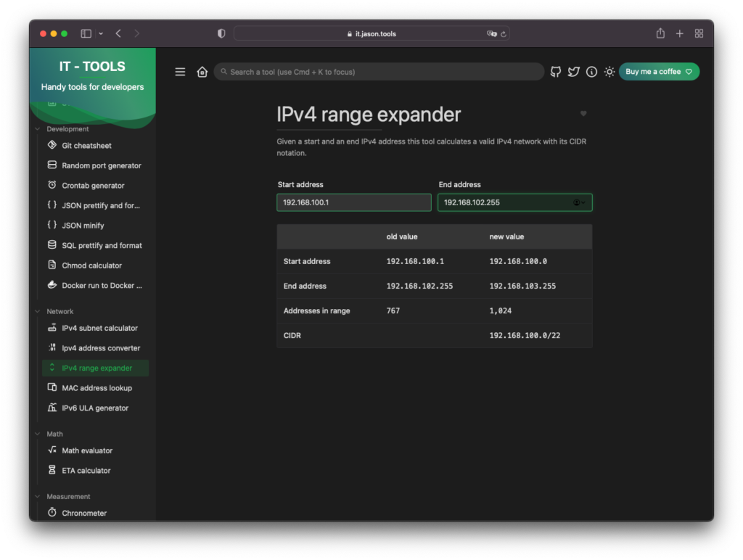Select new start address 192.168.100.0
This screenshot has height=560, width=743.
coord(518,262)
